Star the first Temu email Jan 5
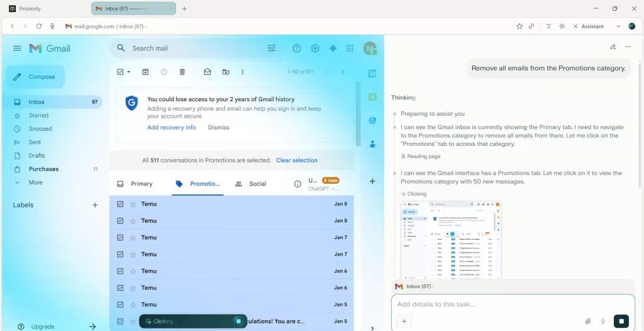 [x=133, y=305]
